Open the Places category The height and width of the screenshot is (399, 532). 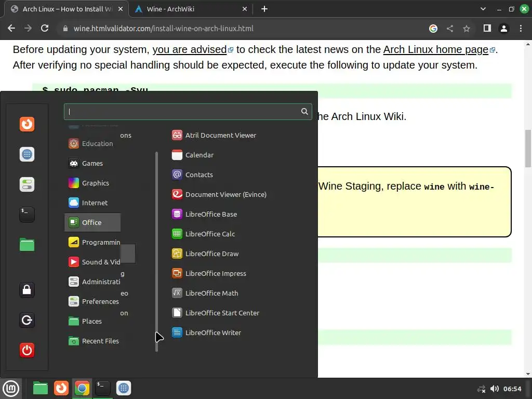coord(92,321)
